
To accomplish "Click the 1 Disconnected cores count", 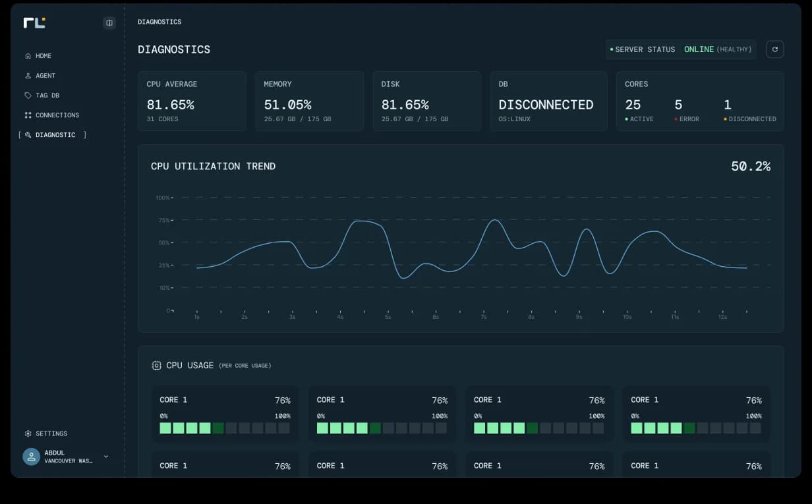I will pos(728,105).
